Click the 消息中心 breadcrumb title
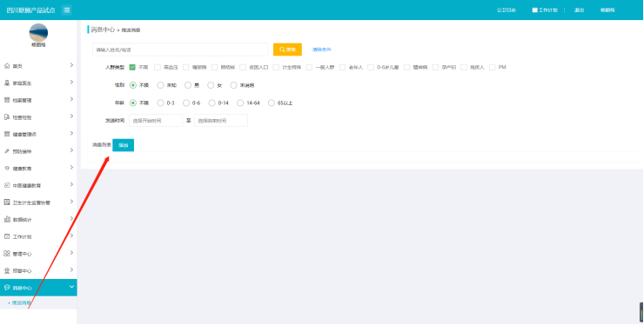 pyautogui.click(x=103, y=30)
